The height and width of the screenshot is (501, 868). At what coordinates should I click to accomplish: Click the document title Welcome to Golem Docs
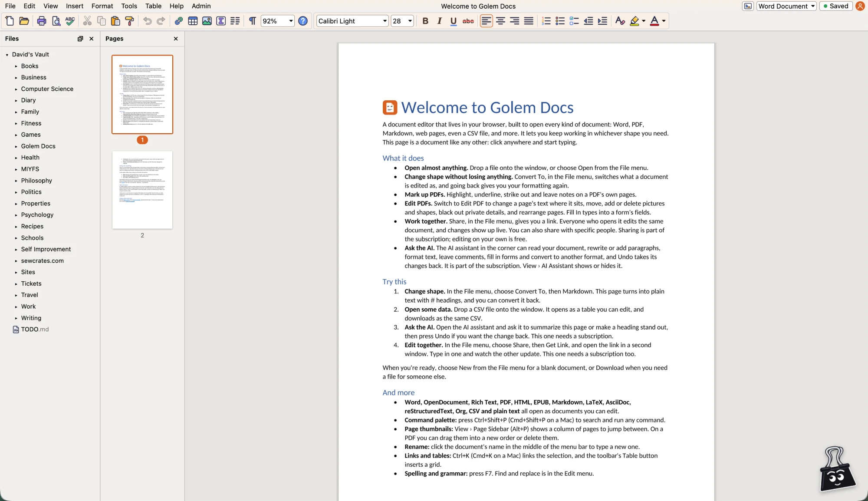click(478, 6)
